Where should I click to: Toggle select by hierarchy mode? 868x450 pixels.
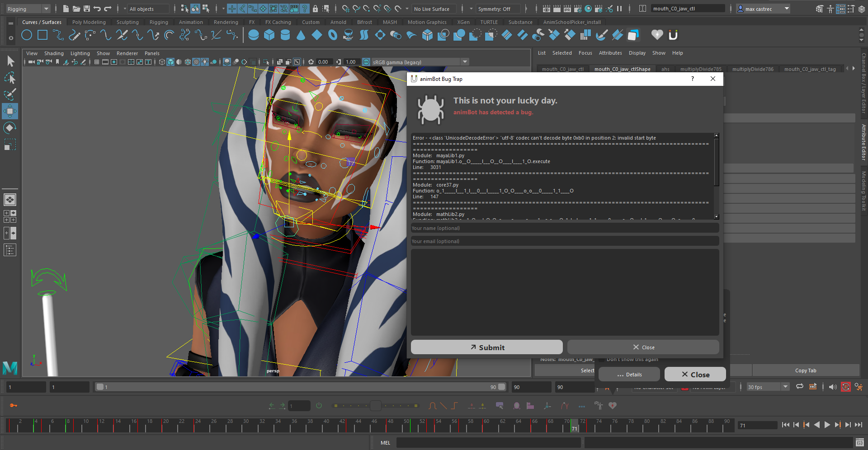185,9
